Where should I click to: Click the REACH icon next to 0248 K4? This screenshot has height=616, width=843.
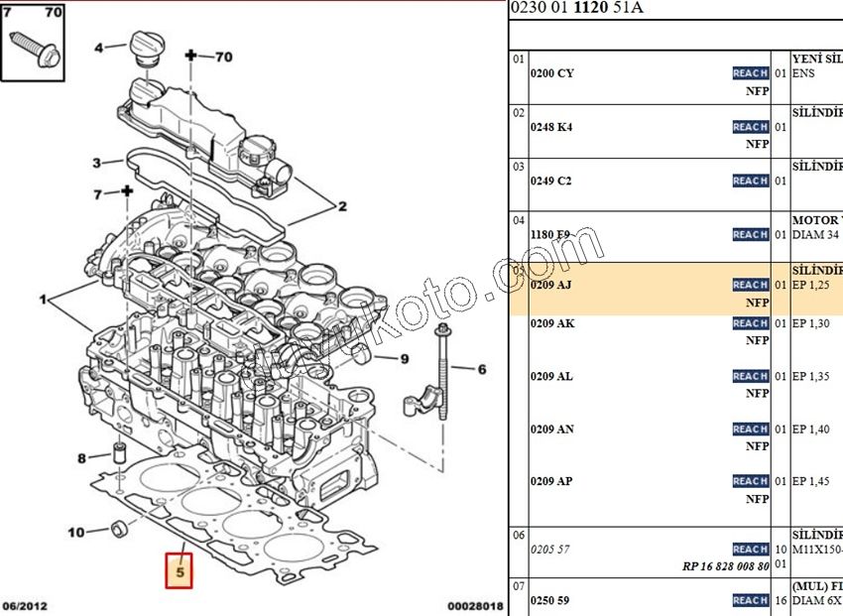tap(749, 127)
